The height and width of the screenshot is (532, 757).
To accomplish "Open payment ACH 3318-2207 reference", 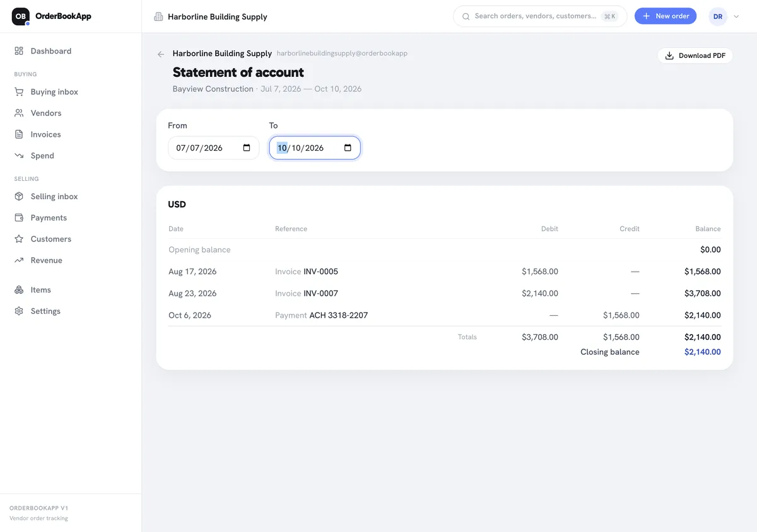I will click(x=338, y=315).
